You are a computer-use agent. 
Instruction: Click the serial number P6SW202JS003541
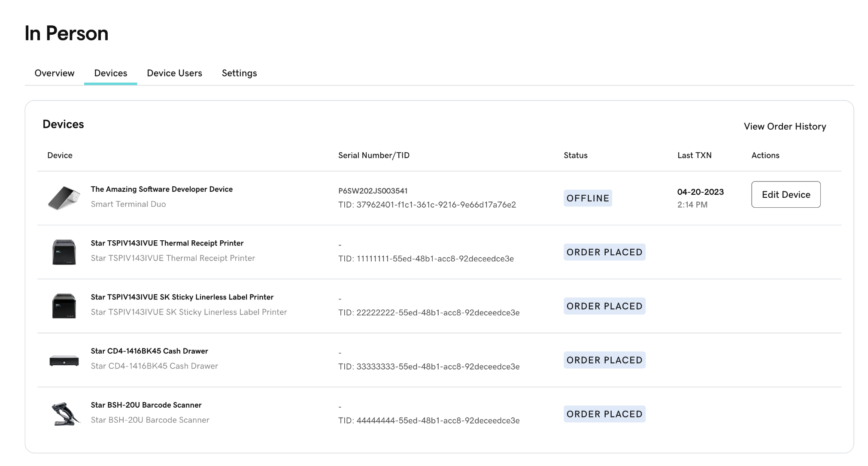373,191
